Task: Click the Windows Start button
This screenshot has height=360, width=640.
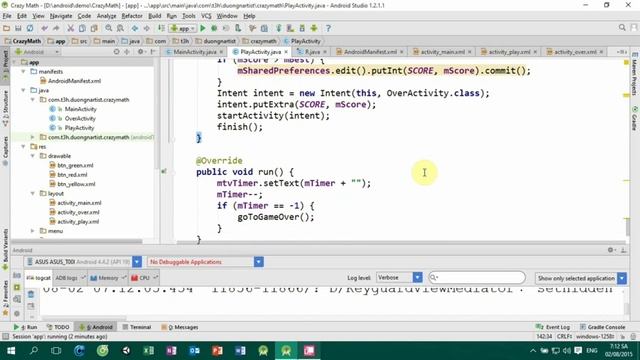Action: coord(11,351)
